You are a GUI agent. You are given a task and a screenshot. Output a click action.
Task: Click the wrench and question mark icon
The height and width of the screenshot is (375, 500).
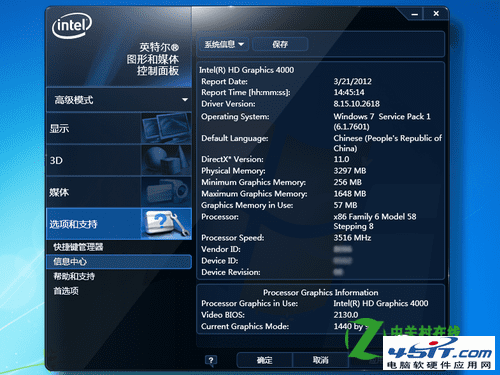(166, 224)
